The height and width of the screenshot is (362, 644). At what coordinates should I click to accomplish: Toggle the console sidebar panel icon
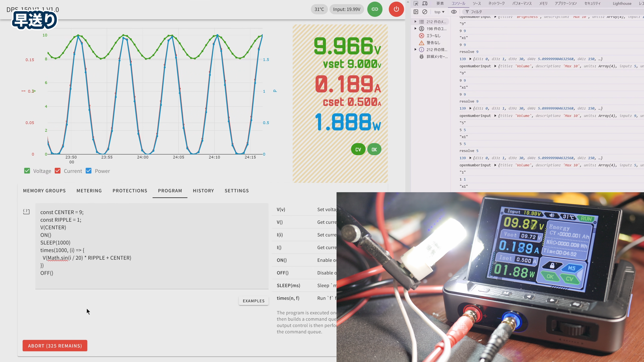[416, 12]
